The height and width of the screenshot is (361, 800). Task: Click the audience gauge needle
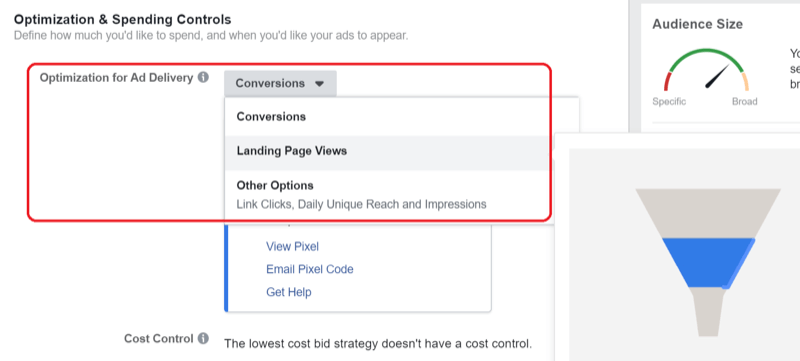click(x=717, y=76)
